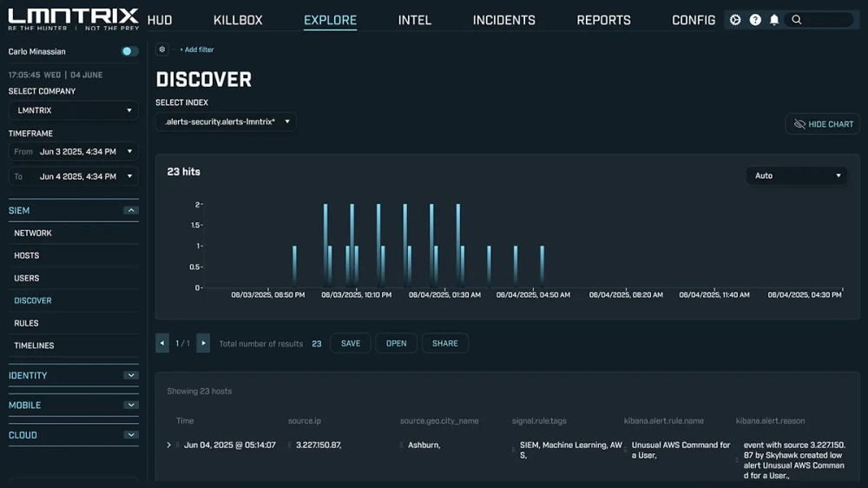This screenshot has height=488, width=868.
Task: Click the 06/03/2025, 08:50 PM axis label
Action: pyautogui.click(x=268, y=294)
